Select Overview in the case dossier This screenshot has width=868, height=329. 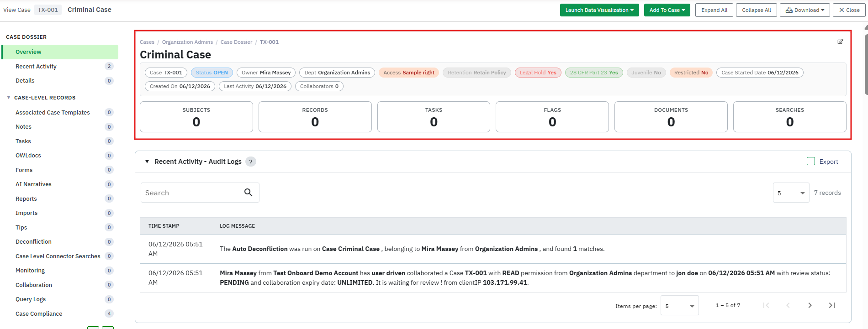[60, 52]
